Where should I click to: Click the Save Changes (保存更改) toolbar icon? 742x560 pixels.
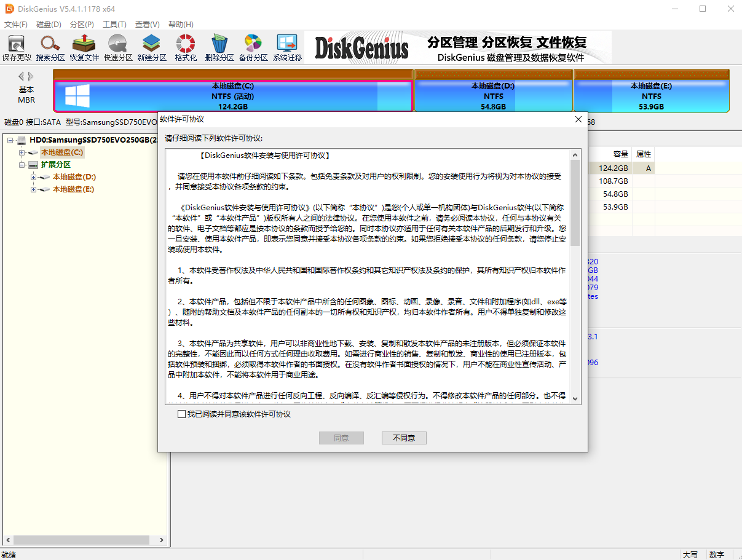(17, 47)
